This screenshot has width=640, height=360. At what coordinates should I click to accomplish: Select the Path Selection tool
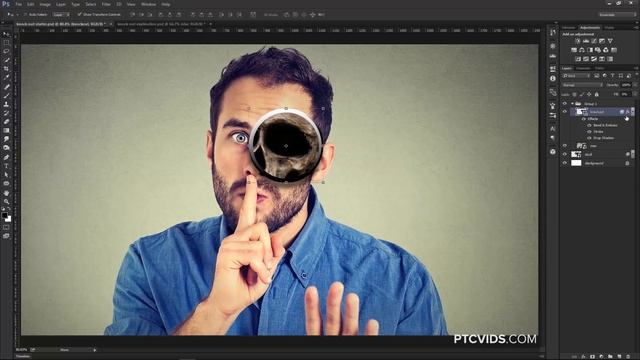pyautogui.click(x=6, y=175)
